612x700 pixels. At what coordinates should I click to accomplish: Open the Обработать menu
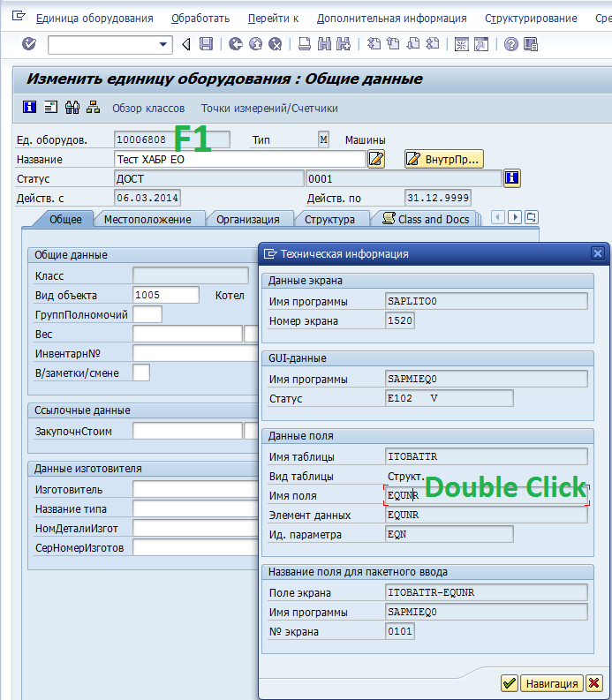tap(200, 19)
